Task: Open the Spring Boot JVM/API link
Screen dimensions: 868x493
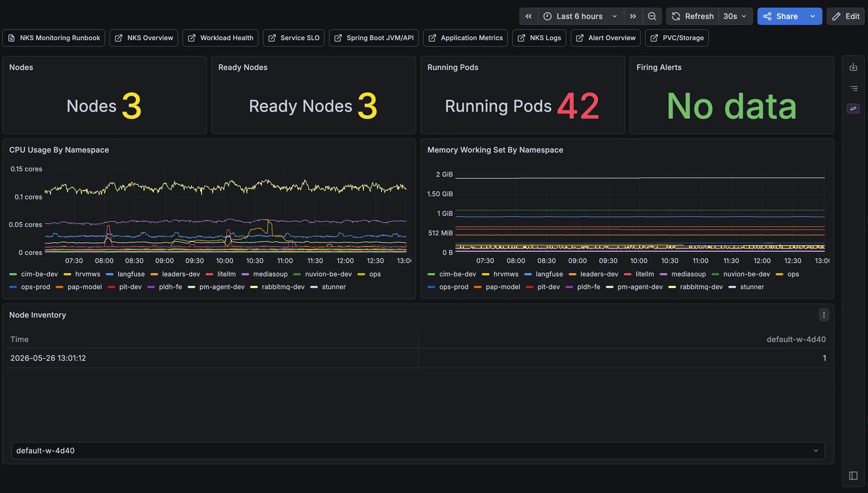Action: [374, 38]
